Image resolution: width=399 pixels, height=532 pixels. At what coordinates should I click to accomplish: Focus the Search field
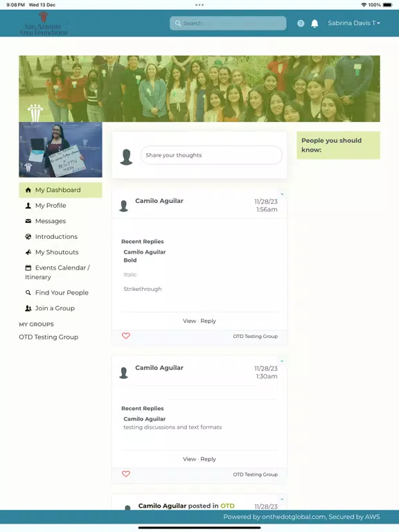click(x=228, y=24)
